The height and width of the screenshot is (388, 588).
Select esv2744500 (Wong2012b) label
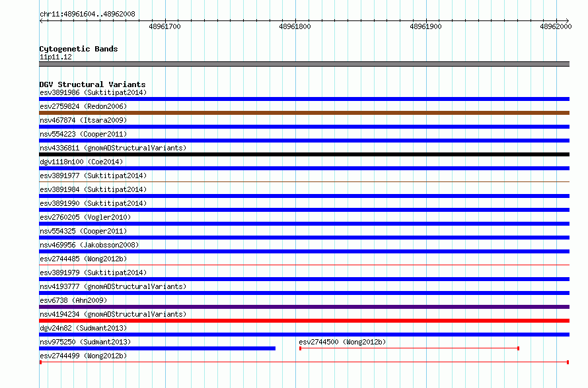pos(342,342)
